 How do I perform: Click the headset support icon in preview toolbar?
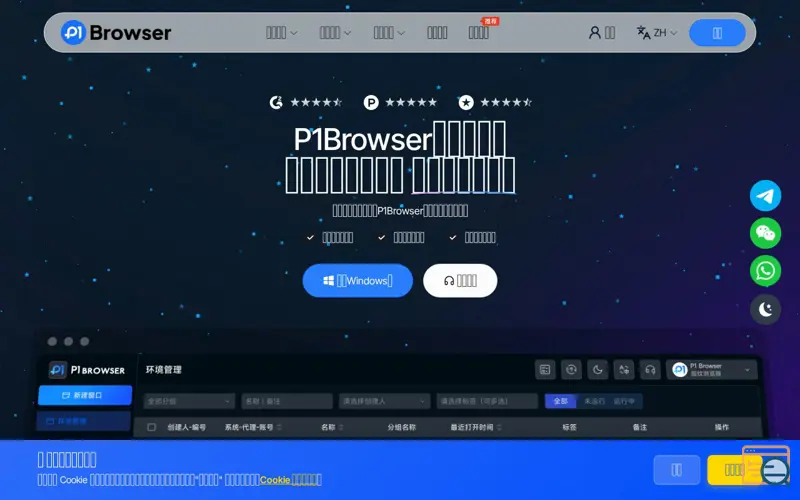(651, 369)
